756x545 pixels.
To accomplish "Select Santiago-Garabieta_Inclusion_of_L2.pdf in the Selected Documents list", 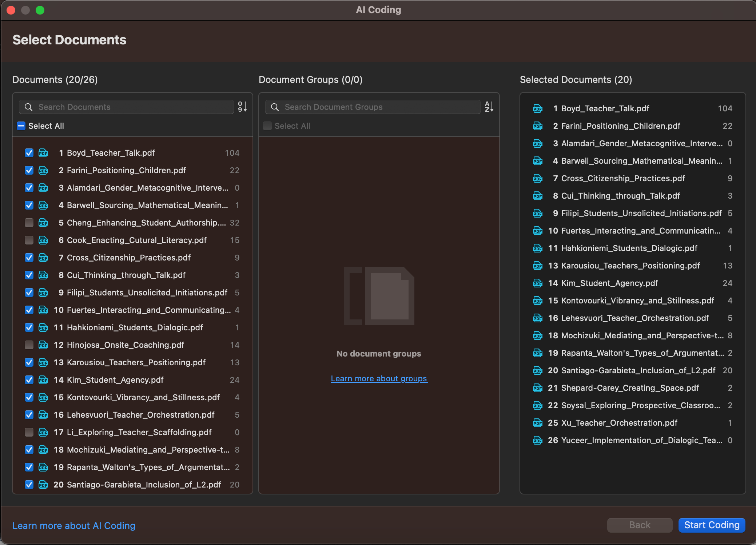I will click(638, 370).
